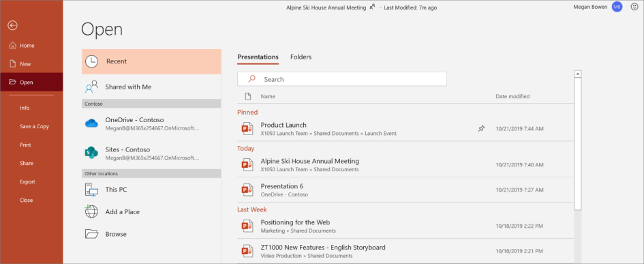
Task: Open Presentation 6 from the list
Action: (405, 190)
